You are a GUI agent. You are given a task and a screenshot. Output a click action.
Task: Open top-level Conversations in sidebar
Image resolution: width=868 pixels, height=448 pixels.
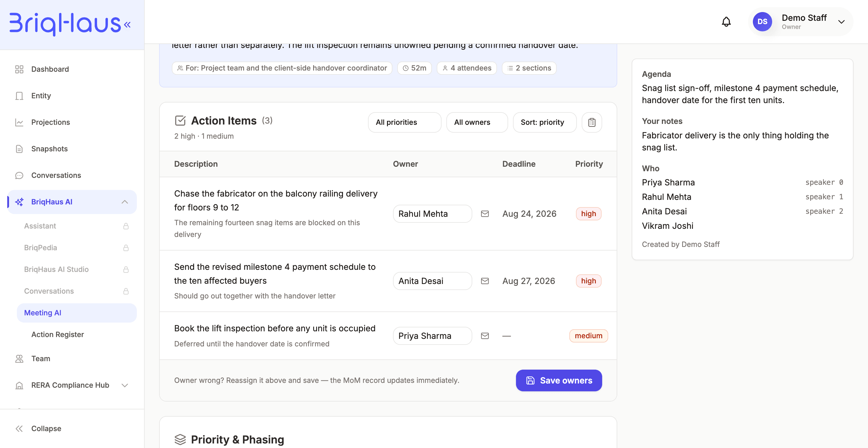tap(72, 175)
